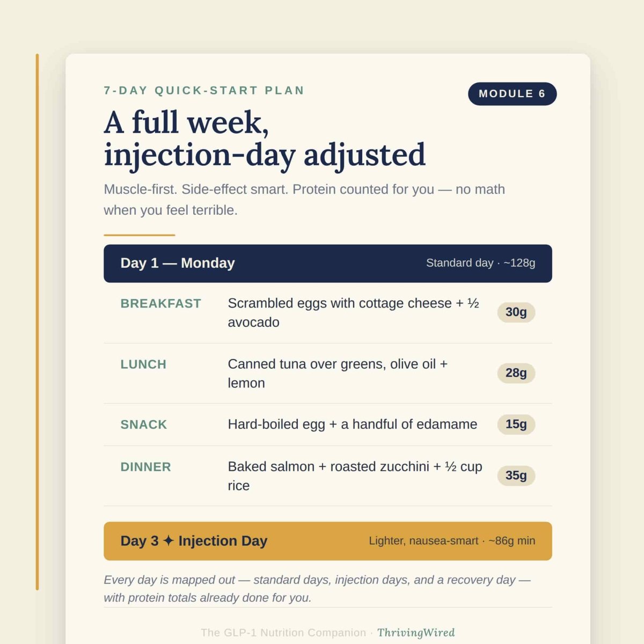
Task: Select the LUNCH meal label
Action: coord(143,364)
